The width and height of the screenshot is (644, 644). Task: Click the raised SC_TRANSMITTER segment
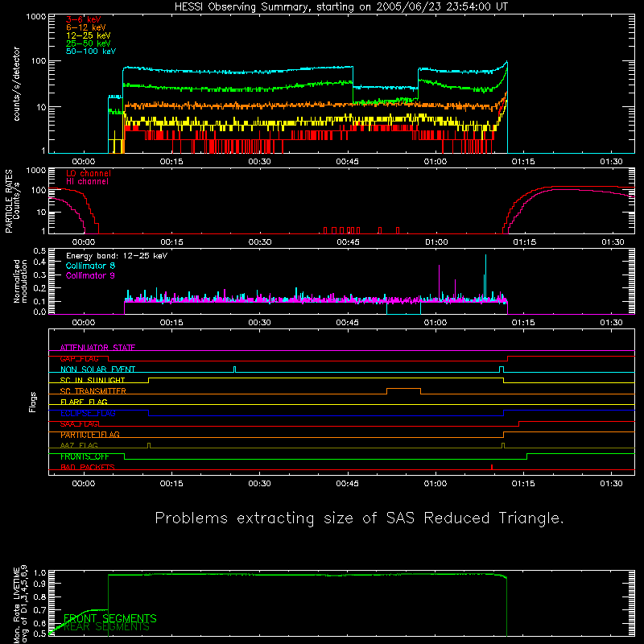(403, 389)
